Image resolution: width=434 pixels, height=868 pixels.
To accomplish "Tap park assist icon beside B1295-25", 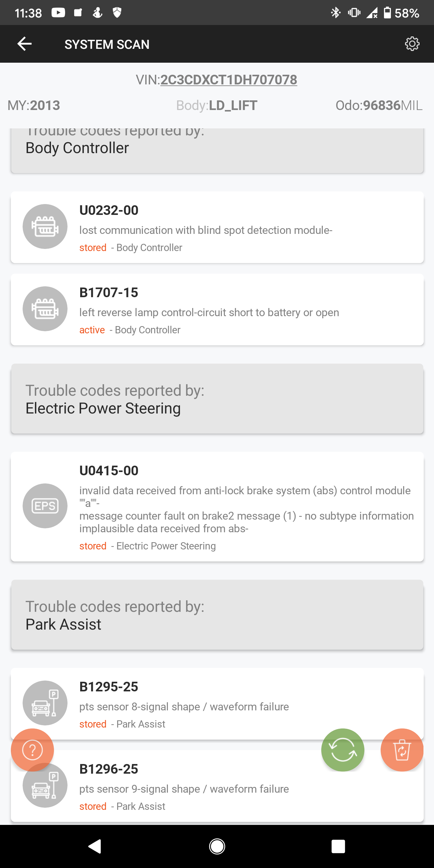I will [x=45, y=703].
